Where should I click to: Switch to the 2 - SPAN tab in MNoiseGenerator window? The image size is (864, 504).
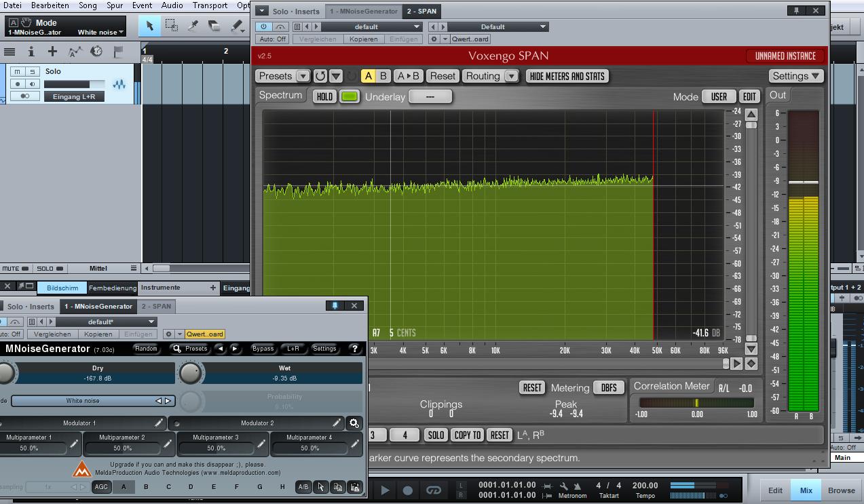[x=156, y=307]
